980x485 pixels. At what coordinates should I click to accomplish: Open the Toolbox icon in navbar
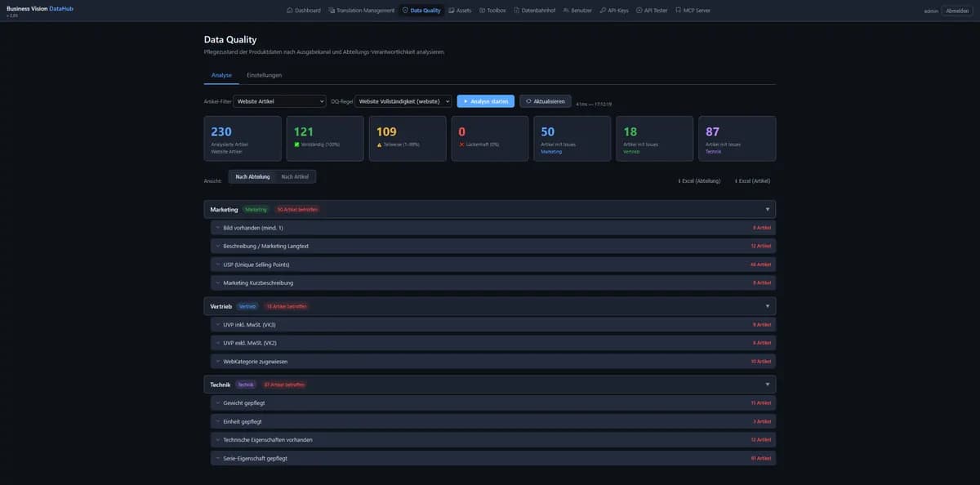(482, 11)
